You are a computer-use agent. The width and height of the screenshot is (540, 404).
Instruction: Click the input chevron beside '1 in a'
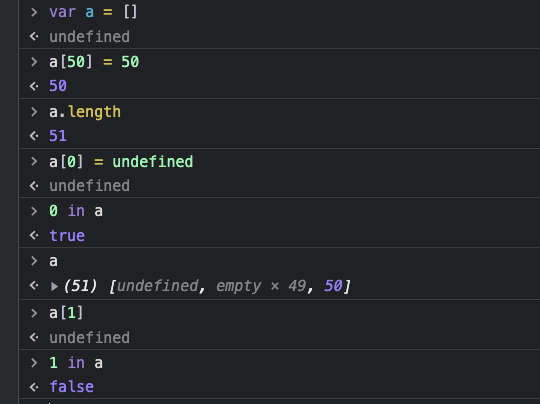pyautogui.click(x=34, y=363)
